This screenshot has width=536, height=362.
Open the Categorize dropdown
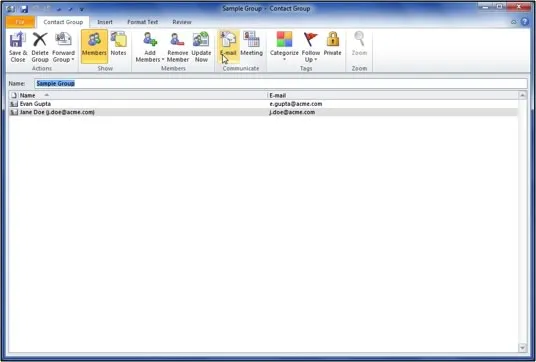coord(284,47)
